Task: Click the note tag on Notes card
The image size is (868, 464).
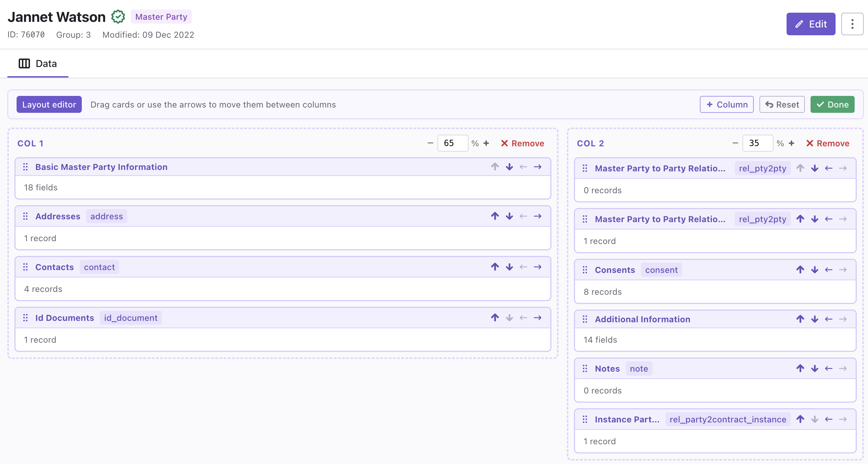Action: [x=639, y=368]
